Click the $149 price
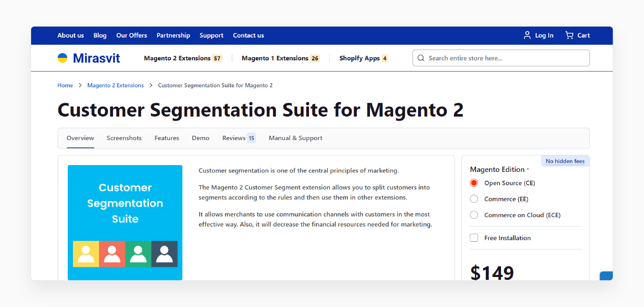Image resolution: width=644 pixels, height=307 pixels. (x=492, y=273)
